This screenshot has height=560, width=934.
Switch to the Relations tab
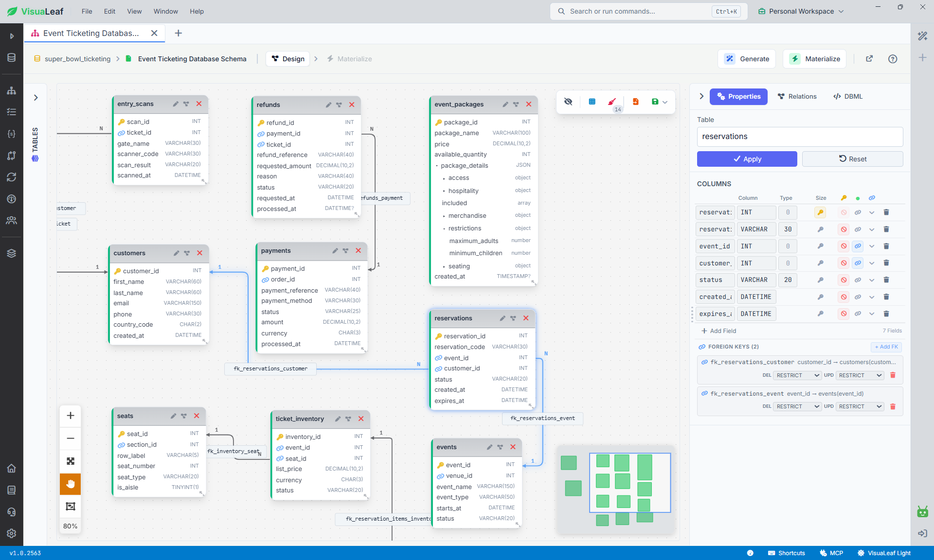click(797, 97)
